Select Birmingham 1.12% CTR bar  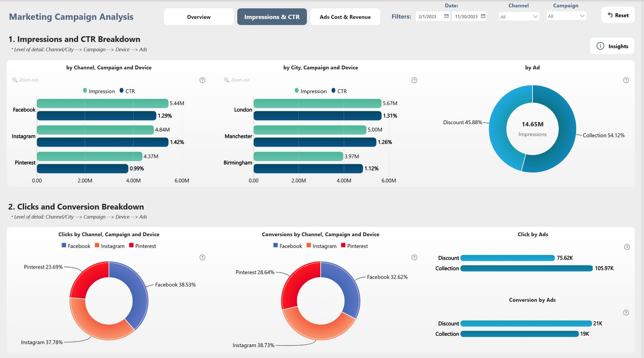[308, 169]
